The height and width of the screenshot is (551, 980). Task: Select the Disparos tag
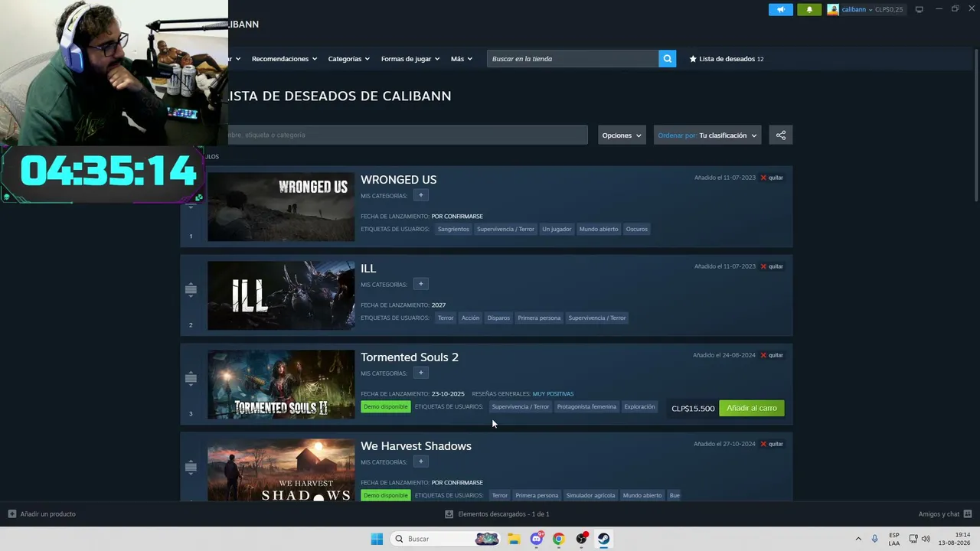point(498,318)
